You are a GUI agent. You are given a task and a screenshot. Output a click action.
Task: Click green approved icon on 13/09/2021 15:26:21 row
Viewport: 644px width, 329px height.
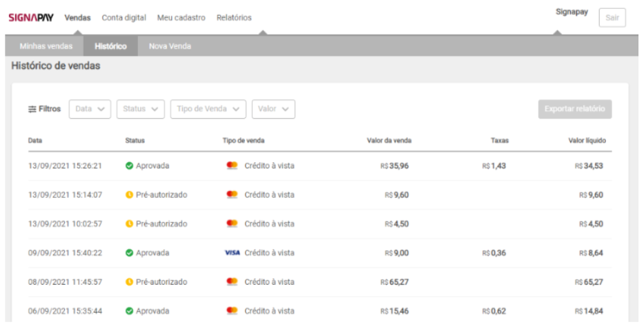point(129,166)
